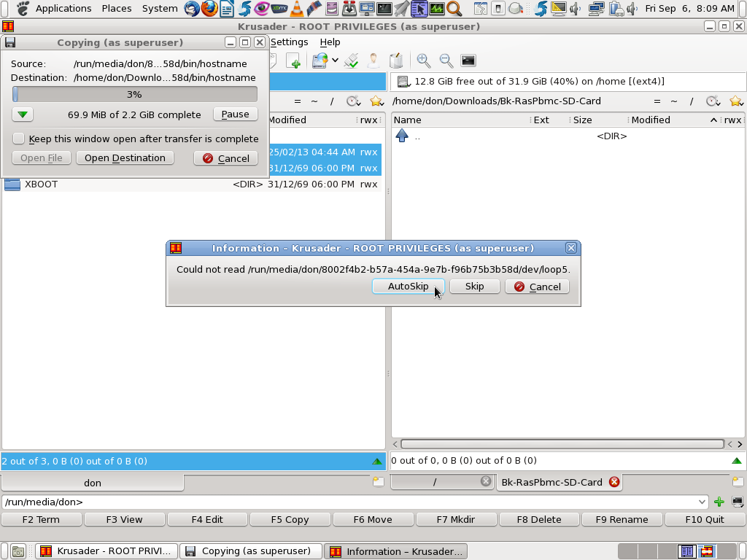Screen dimensions: 747x560
Task: Open the user profiles toolbar icon
Action: (x=373, y=61)
